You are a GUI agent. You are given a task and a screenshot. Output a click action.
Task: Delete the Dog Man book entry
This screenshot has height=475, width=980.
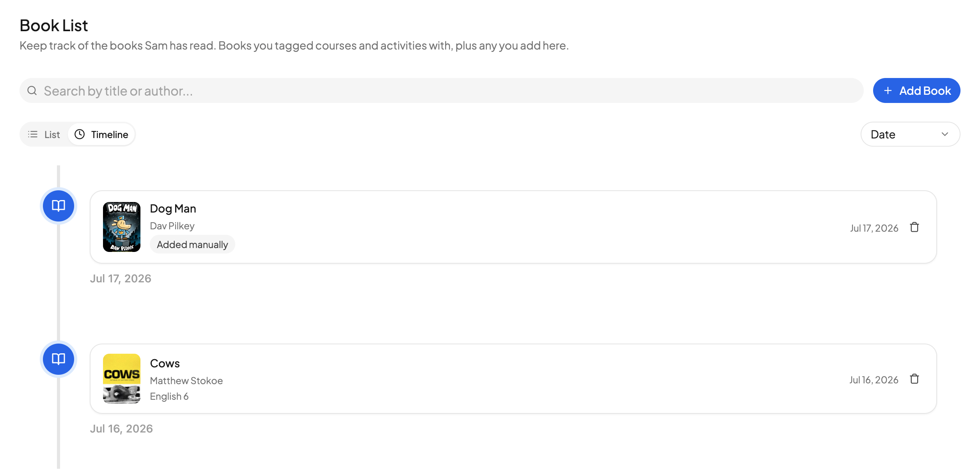[914, 227]
